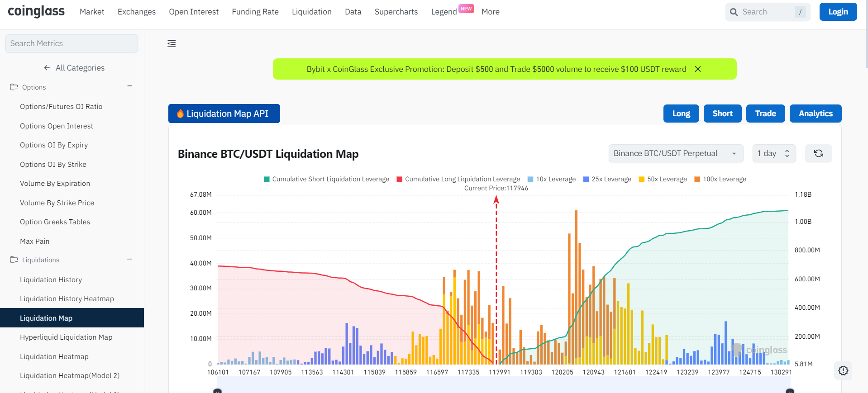Open Liquidation Heatmap(Model 2)
The width and height of the screenshot is (868, 393).
[70, 376]
